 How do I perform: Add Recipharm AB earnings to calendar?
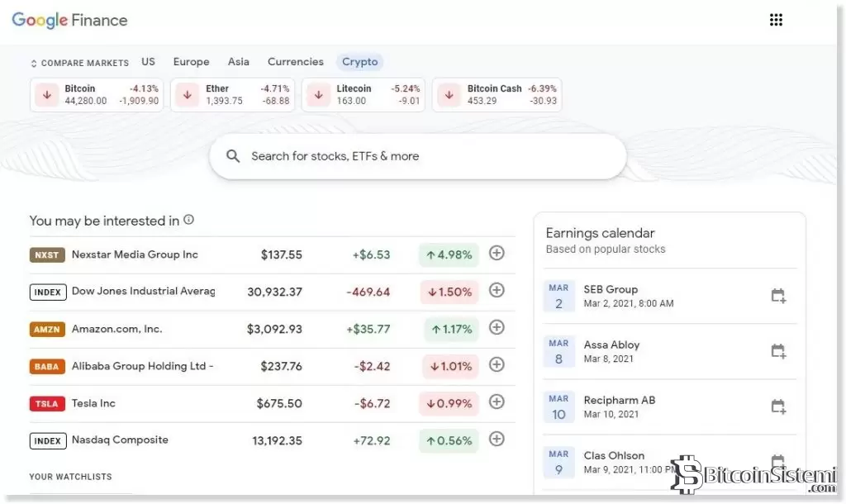click(x=777, y=407)
